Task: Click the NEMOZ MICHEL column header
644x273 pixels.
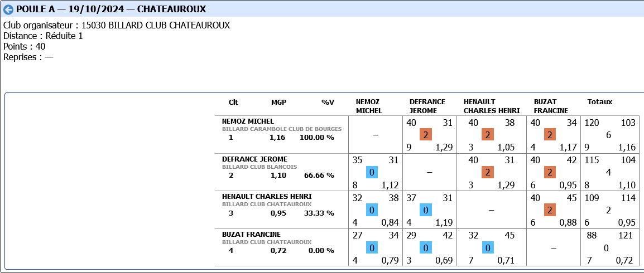Action: pos(369,106)
